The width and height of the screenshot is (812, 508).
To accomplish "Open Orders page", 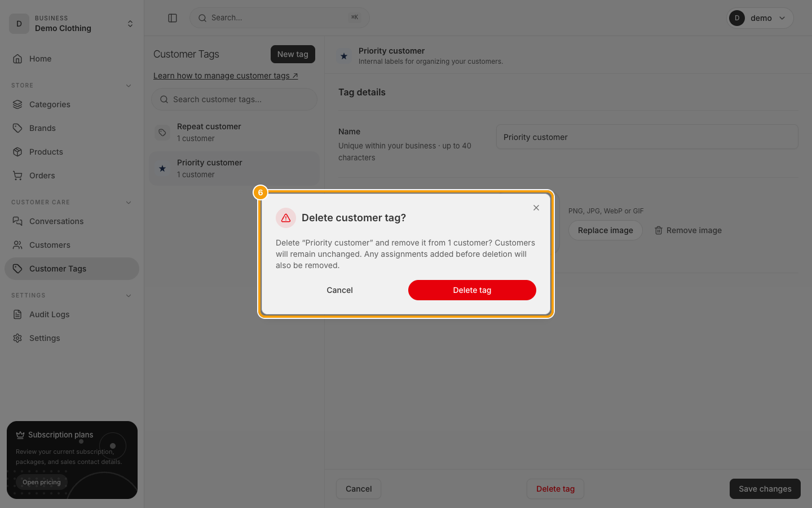I will [72, 176].
